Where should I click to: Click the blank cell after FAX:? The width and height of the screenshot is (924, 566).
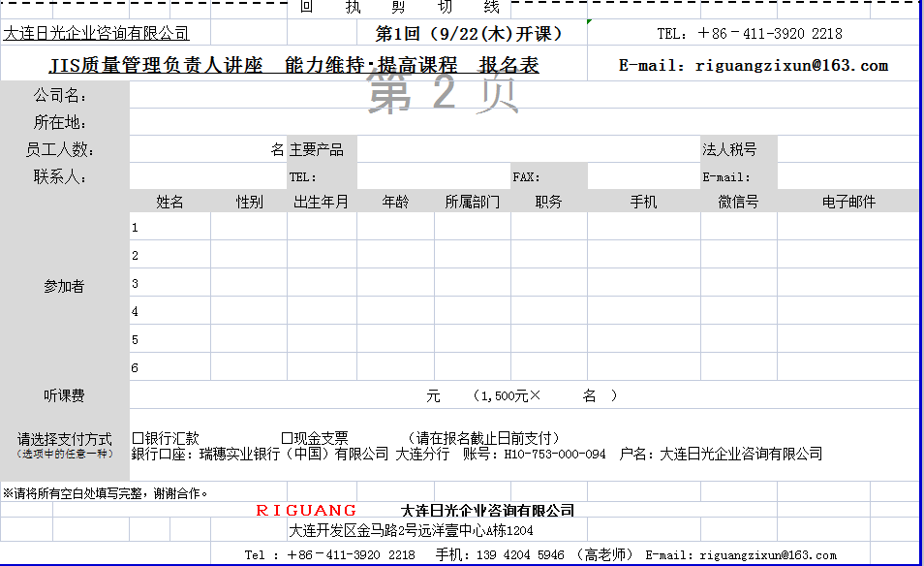pos(643,176)
